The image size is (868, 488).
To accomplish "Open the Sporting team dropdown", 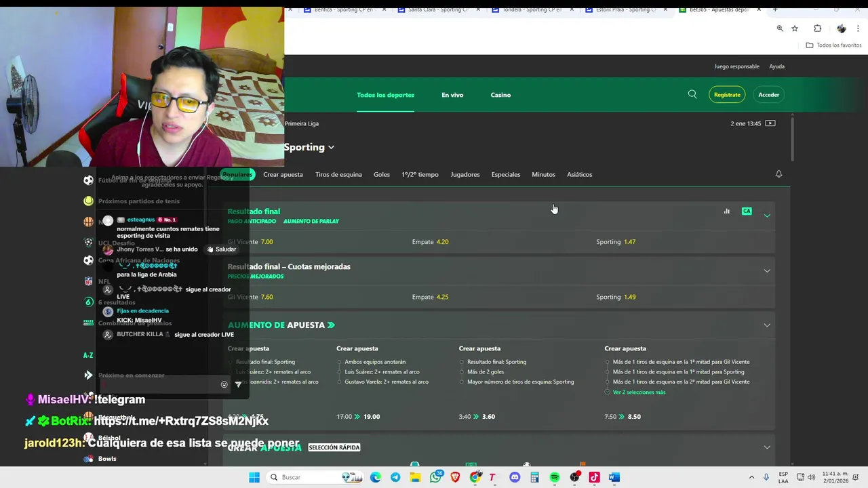I will point(309,147).
